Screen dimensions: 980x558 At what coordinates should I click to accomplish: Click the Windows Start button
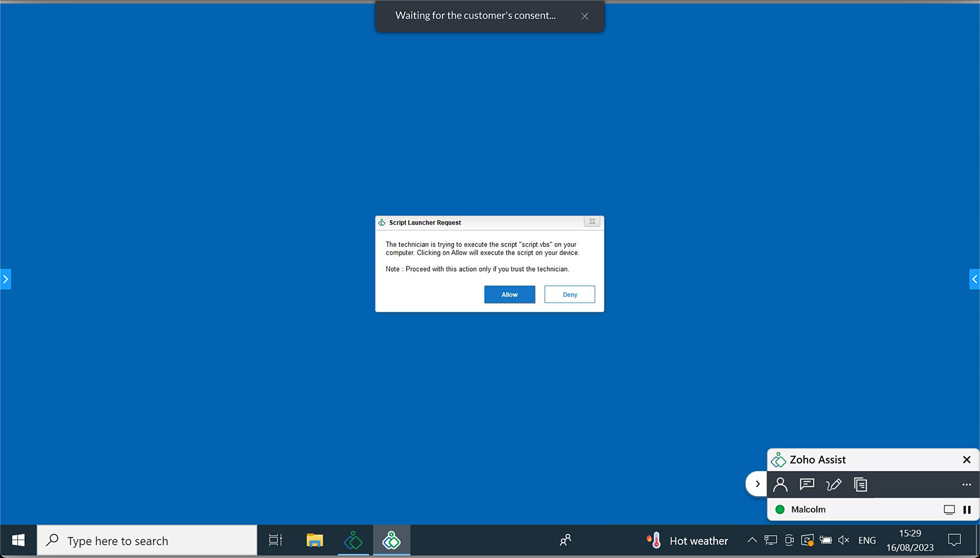click(18, 540)
